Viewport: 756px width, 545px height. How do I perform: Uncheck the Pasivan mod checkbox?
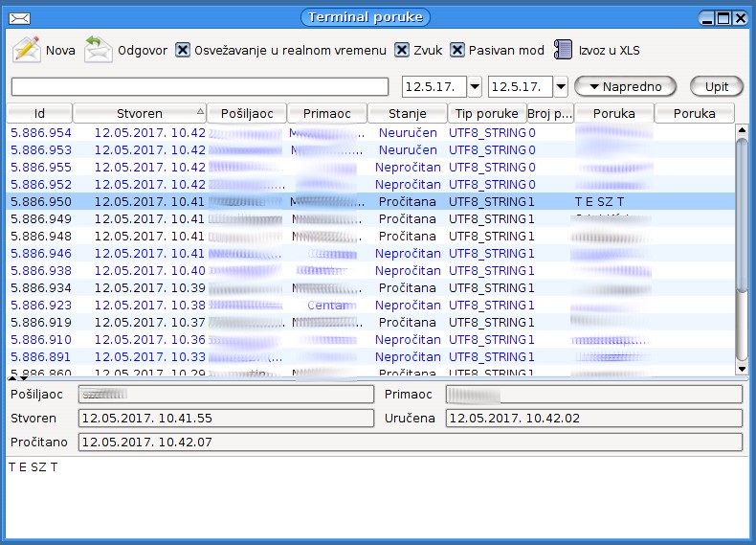457,50
